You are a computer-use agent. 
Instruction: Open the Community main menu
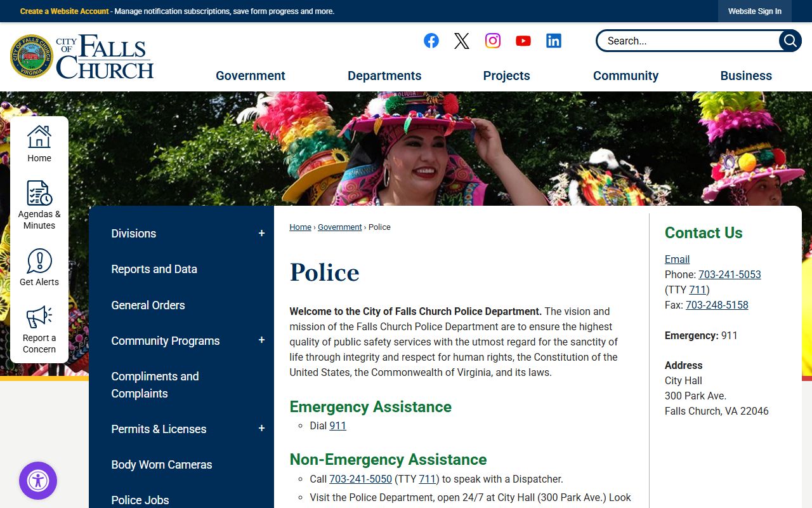(625, 76)
